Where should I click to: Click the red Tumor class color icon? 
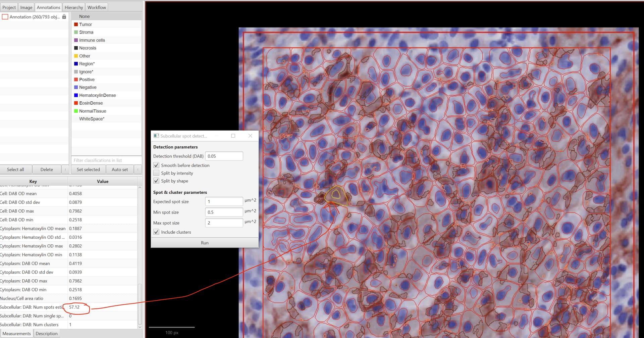[76, 24]
